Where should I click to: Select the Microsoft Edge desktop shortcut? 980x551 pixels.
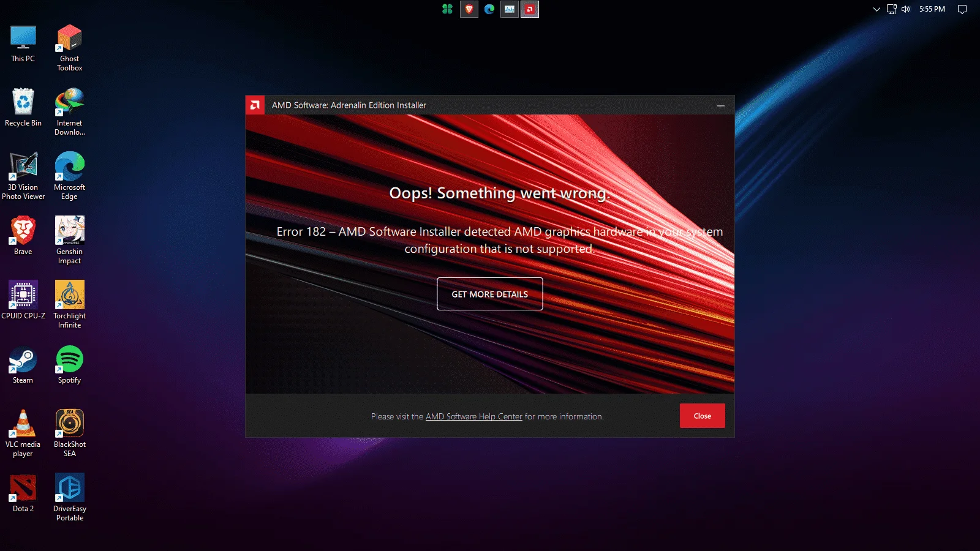pos(70,176)
